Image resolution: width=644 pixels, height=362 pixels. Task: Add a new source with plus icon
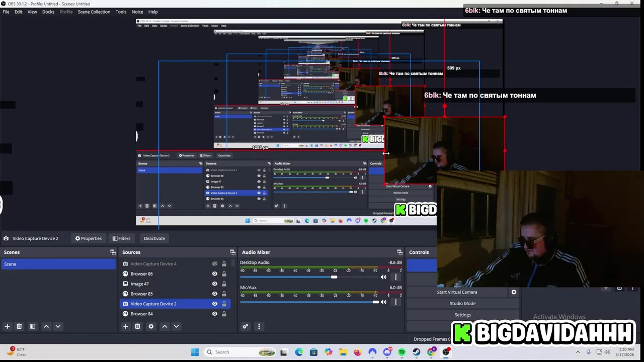click(126, 326)
